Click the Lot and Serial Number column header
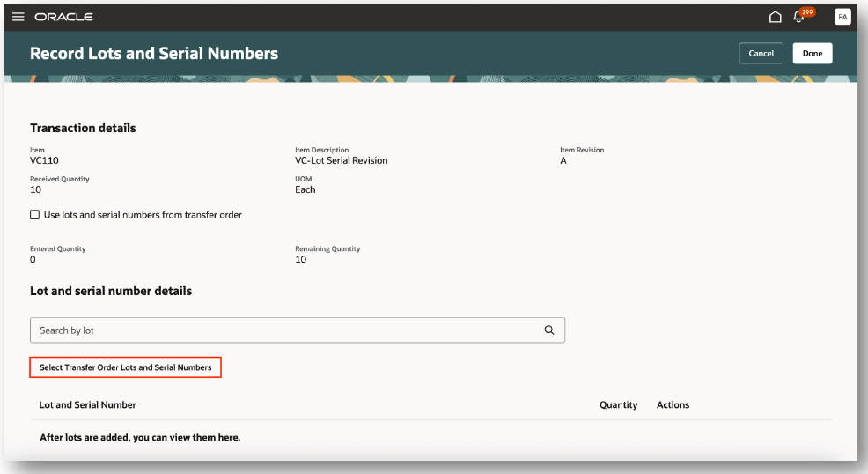This screenshot has height=474, width=868. coord(87,404)
